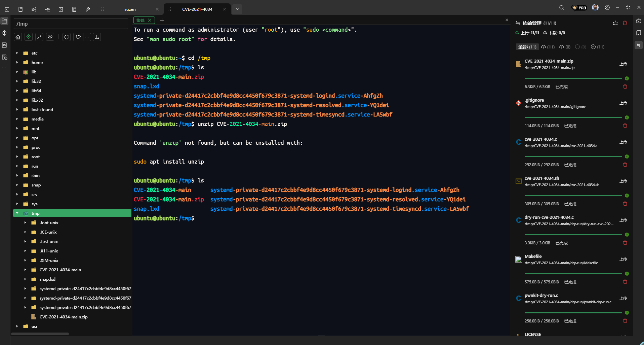The width and height of the screenshot is (644, 345).
Task: Toggle the file browser panel in left sidebar
Action: point(4,21)
